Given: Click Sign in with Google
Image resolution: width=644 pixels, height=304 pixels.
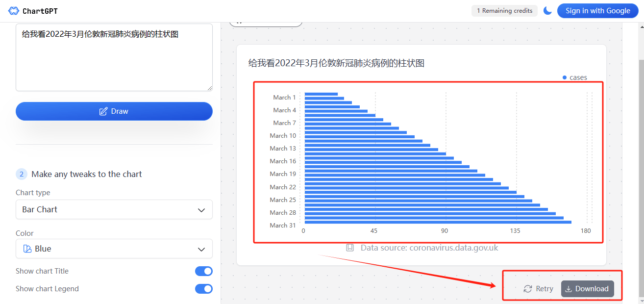Looking at the screenshot, I should (597, 11).
